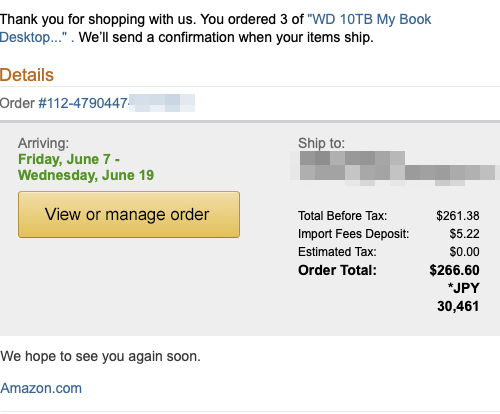500x414 pixels.
Task: Click the View or manage order button
Action: [x=129, y=214]
